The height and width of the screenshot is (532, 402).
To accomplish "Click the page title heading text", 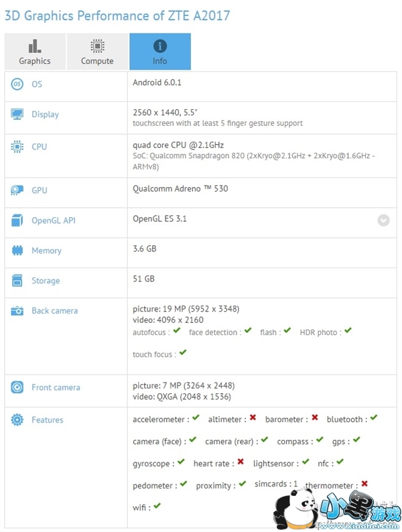I will click(x=117, y=15).
